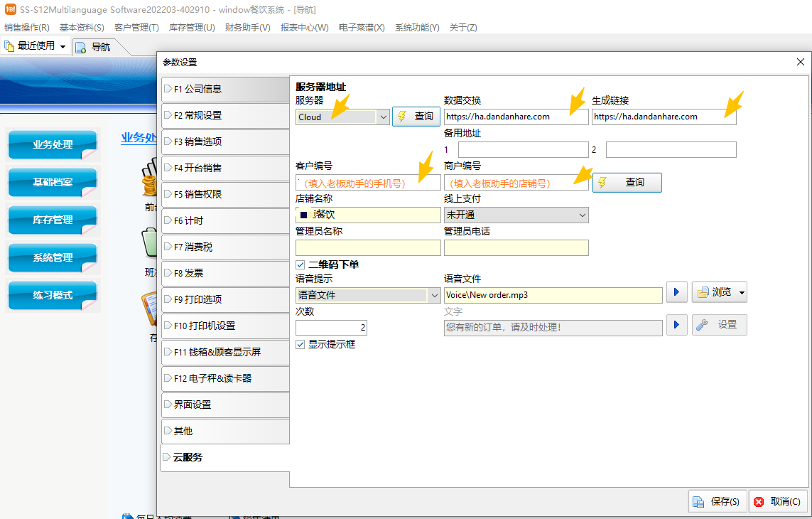Open the 服务器 Cloud dropdown

(382, 117)
